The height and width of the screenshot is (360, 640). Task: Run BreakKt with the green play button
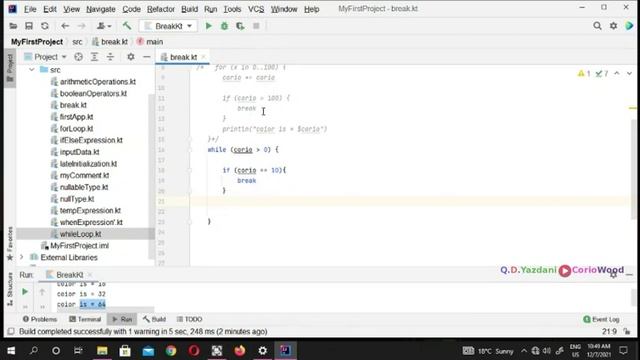coord(209,26)
